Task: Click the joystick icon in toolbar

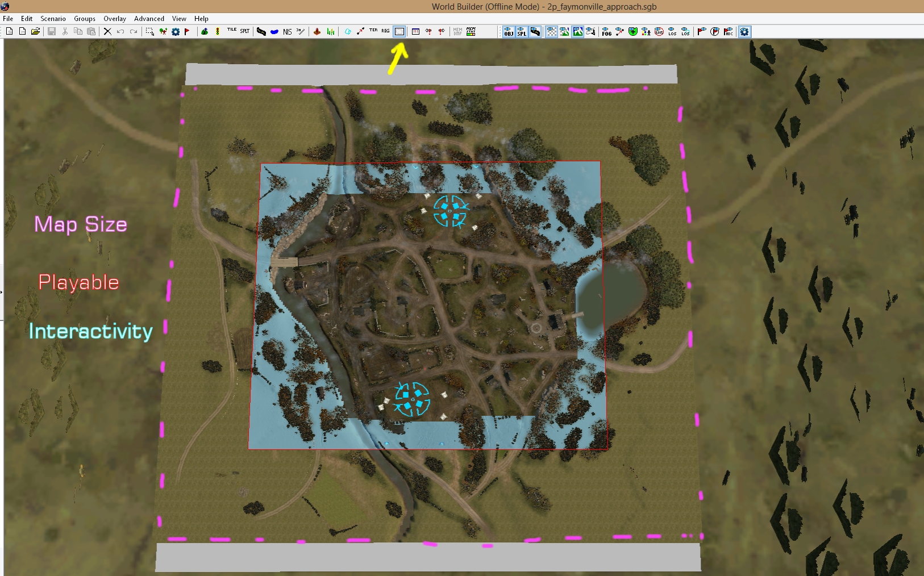Action: tap(317, 31)
